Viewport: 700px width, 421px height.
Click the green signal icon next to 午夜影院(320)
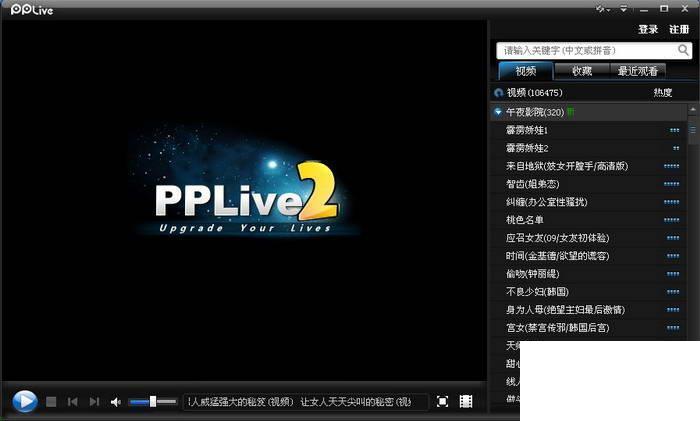[x=571, y=112]
